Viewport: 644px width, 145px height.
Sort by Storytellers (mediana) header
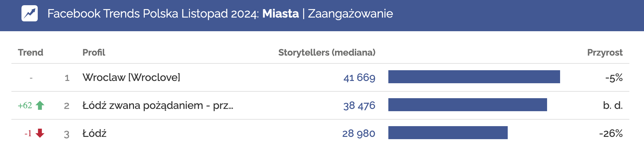click(327, 52)
